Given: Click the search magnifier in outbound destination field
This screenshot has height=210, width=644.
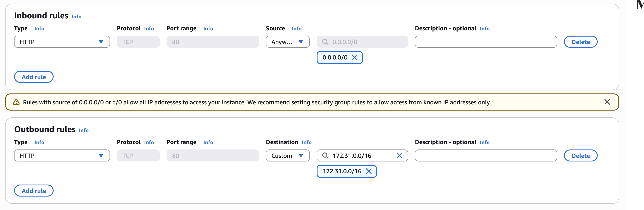Looking at the screenshot, I should (325, 156).
